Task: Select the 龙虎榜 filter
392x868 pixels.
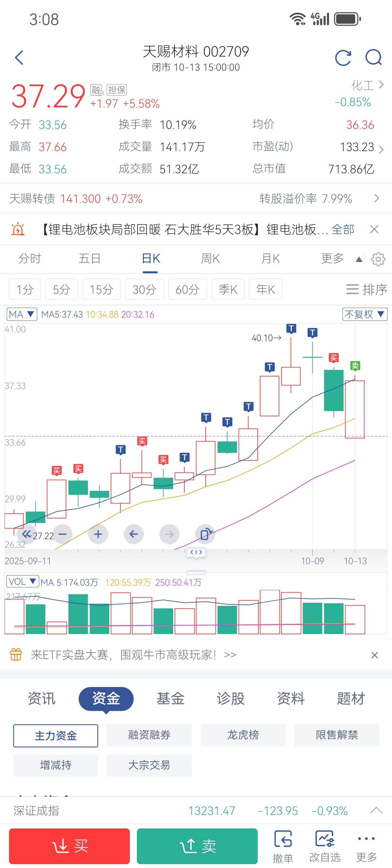Action: [243, 735]
